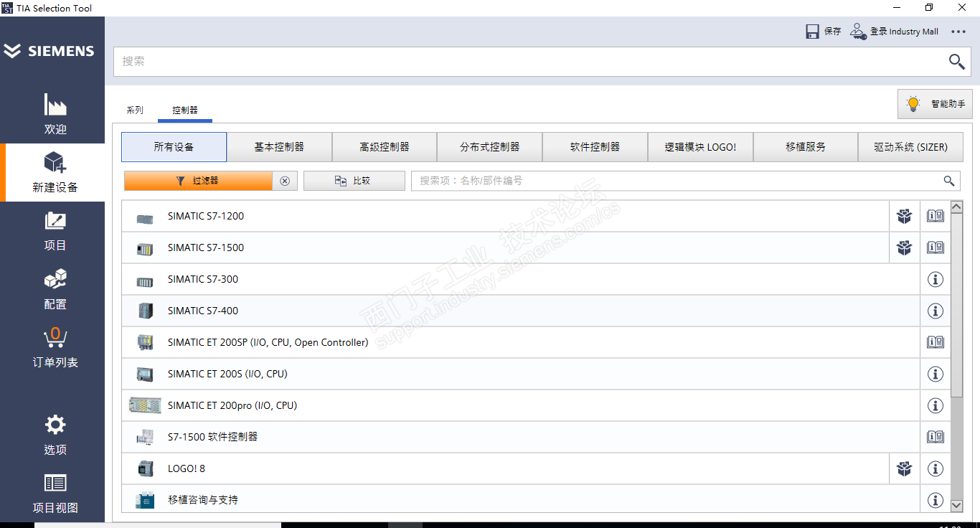Open the manual icon for SIMATIC S7-1500
980x528 pixels.
pos(936,247)
